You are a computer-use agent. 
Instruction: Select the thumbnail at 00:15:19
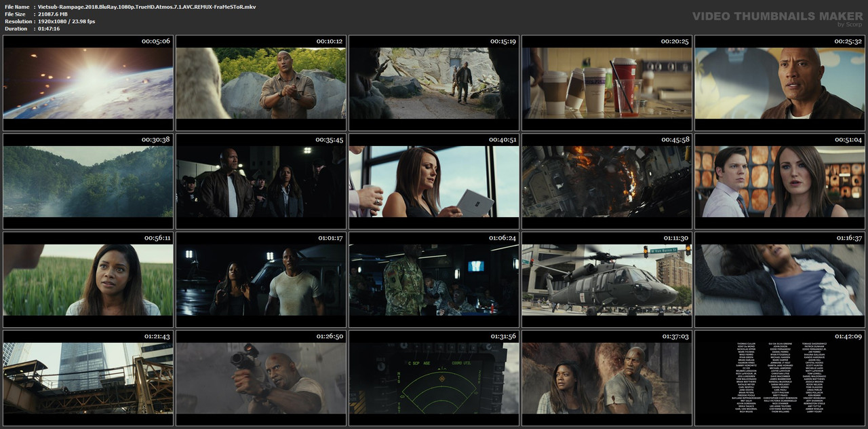tap(434, 83)
